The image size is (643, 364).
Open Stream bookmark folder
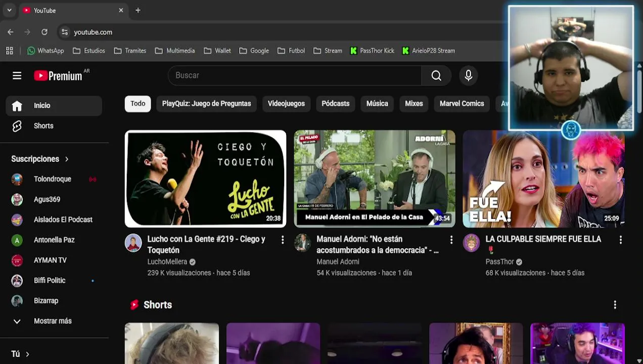click(328, 51)
